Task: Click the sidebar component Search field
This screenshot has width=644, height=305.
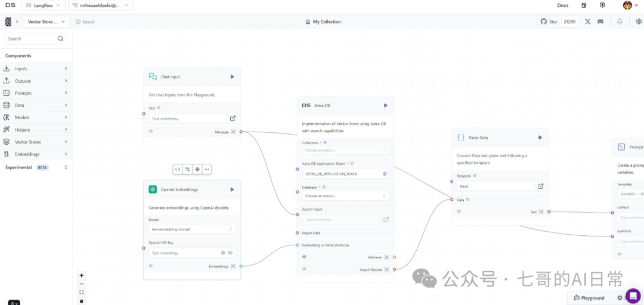Action: pos(36,39)
